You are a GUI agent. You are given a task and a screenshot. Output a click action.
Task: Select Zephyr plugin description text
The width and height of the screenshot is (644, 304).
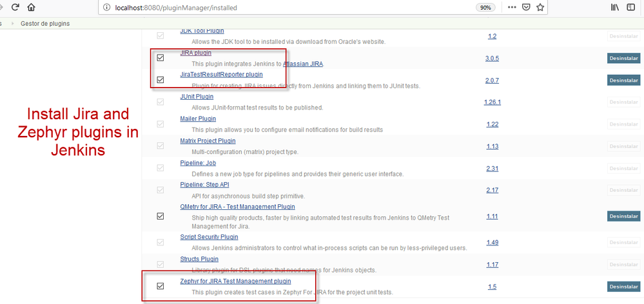pos(293,292)
